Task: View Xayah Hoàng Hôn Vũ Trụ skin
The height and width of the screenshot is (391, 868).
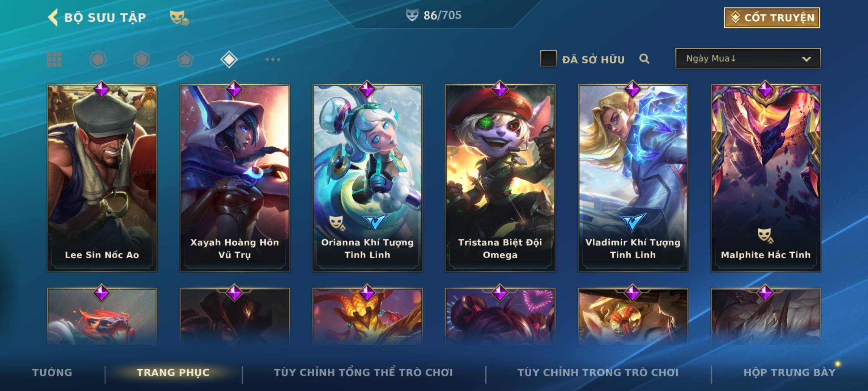Action: coord(235,178)
